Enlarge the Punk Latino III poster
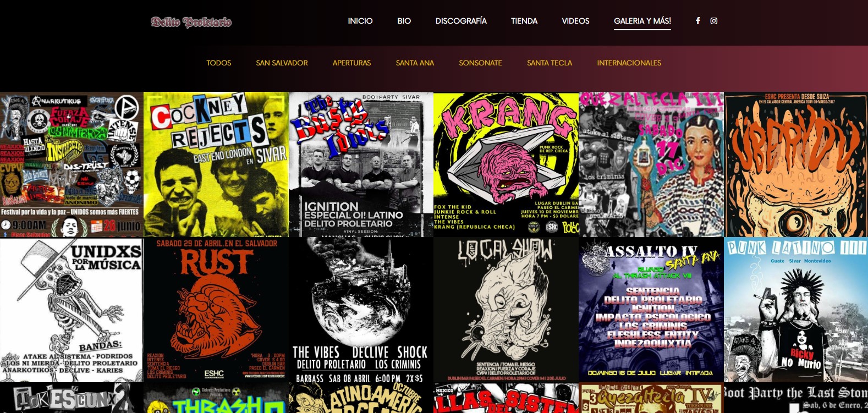The image size is (868, 413). (795, 310)
